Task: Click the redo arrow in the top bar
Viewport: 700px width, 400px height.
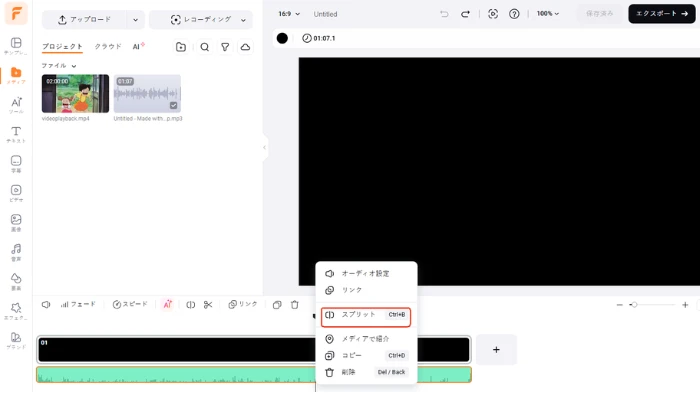Action: pos(465,14)
